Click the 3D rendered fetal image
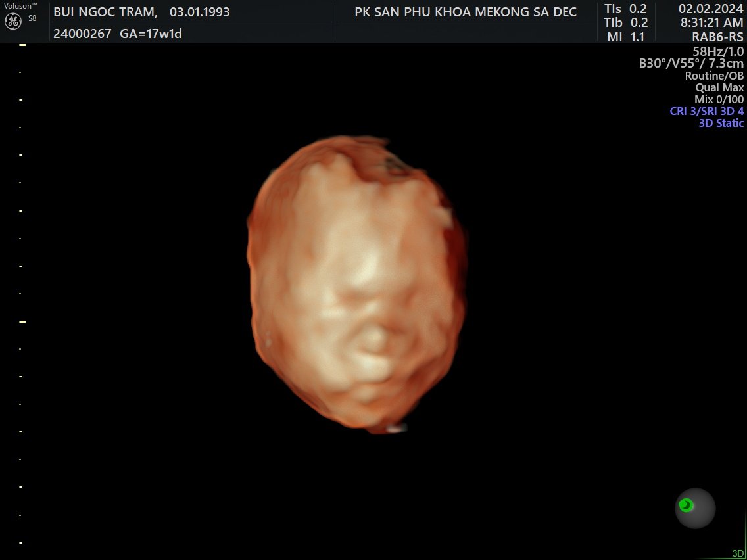This screenshot has width=747, height=560. (358, 284)
